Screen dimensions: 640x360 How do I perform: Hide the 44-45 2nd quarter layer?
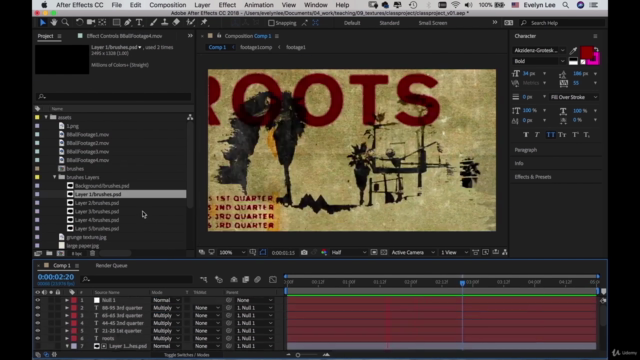38,323
